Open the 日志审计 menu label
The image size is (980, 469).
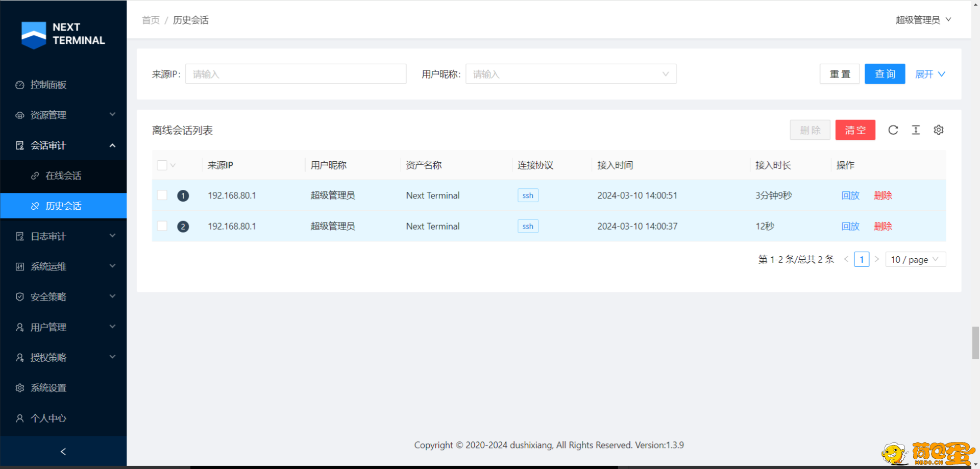48,236
